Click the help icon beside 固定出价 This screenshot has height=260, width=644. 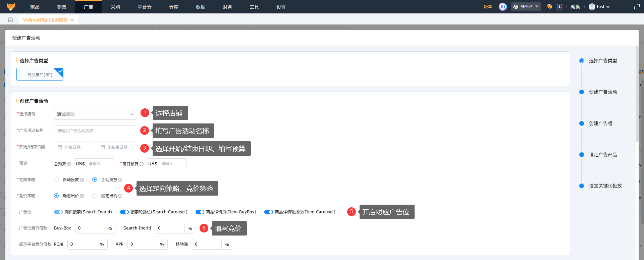point(120,196)
